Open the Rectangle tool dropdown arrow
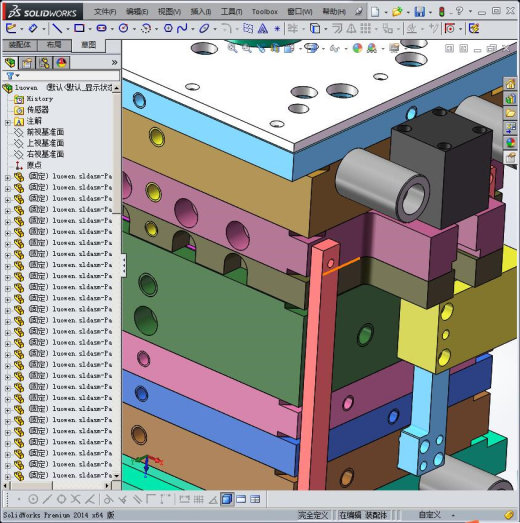Image resolution: width=520 pixels, height=523 pixels. pos(90,29)
